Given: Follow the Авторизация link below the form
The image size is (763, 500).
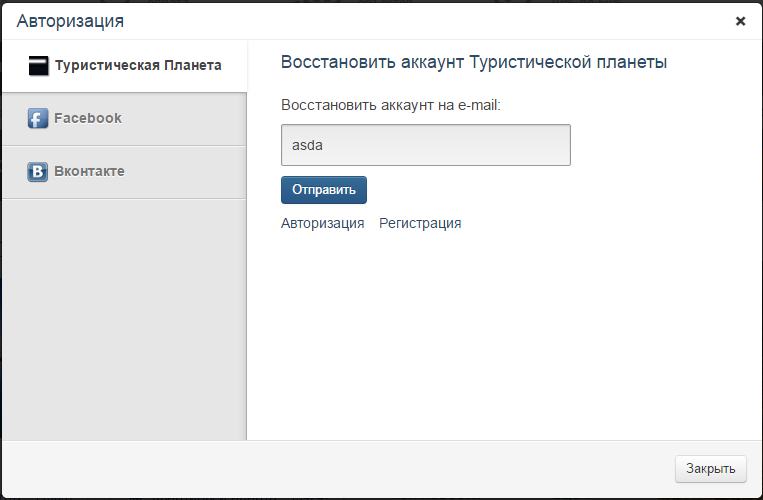Looking at the screenshot, I should pos(322,223).
